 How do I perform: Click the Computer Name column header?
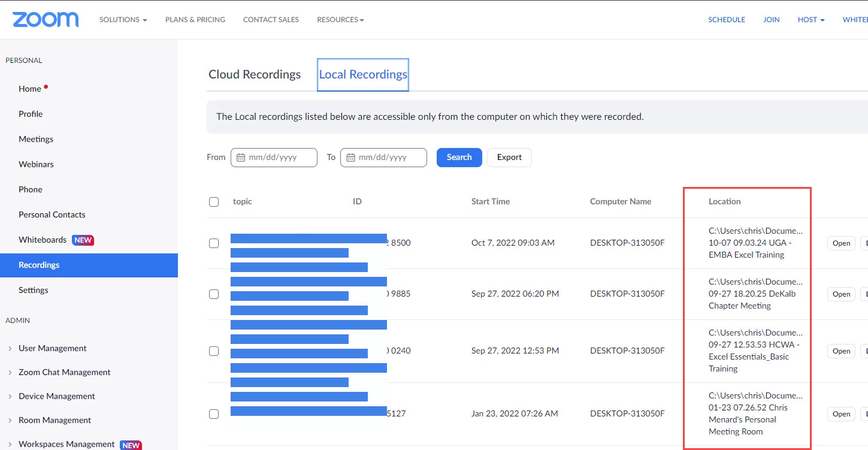coord(621,202)
